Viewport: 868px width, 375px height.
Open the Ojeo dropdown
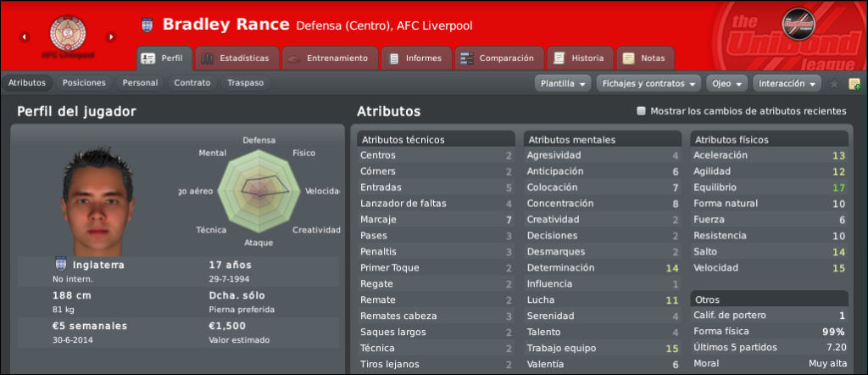pos(726,84)
